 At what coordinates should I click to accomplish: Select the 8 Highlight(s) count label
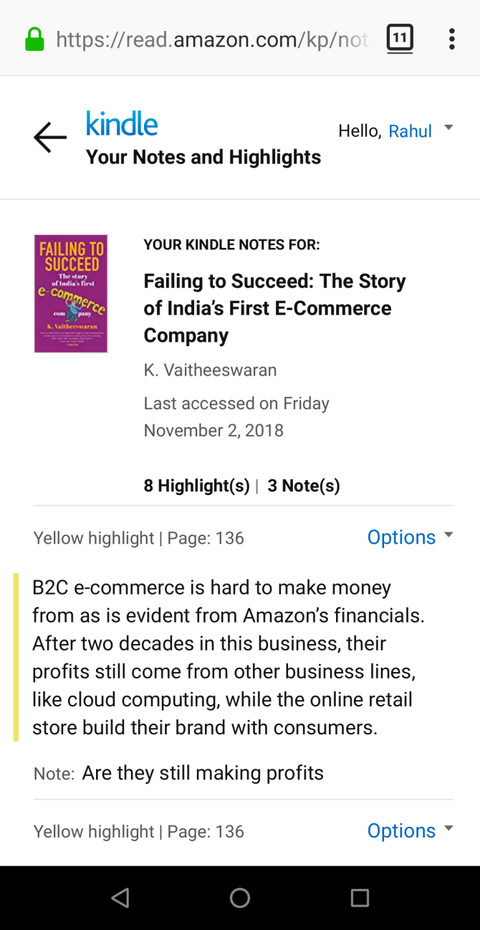point(196,486)
